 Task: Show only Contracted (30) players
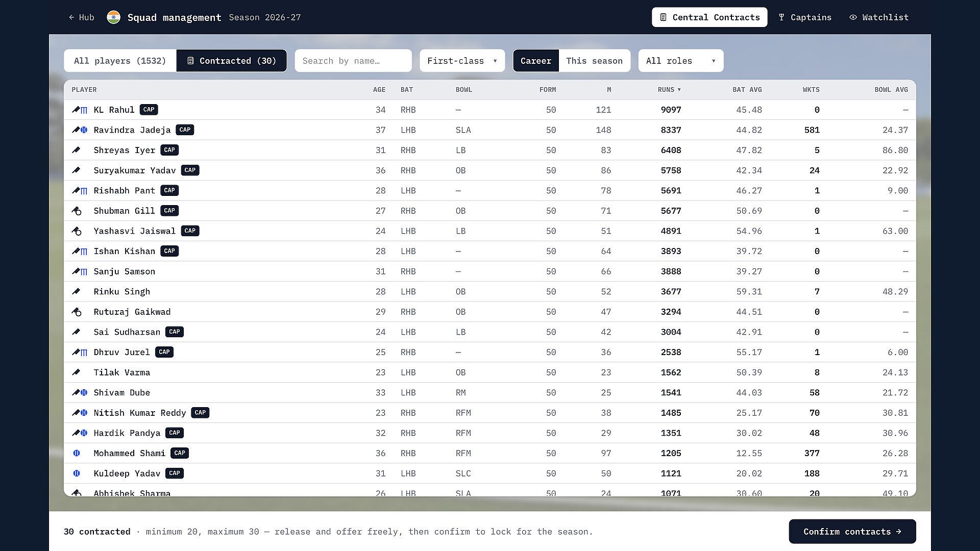point(232,61)
